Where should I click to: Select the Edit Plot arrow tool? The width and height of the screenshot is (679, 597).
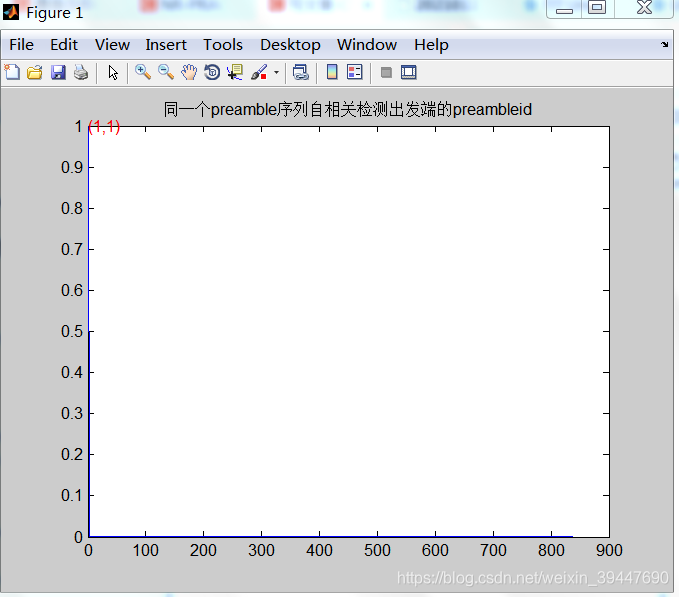point(113,72)
